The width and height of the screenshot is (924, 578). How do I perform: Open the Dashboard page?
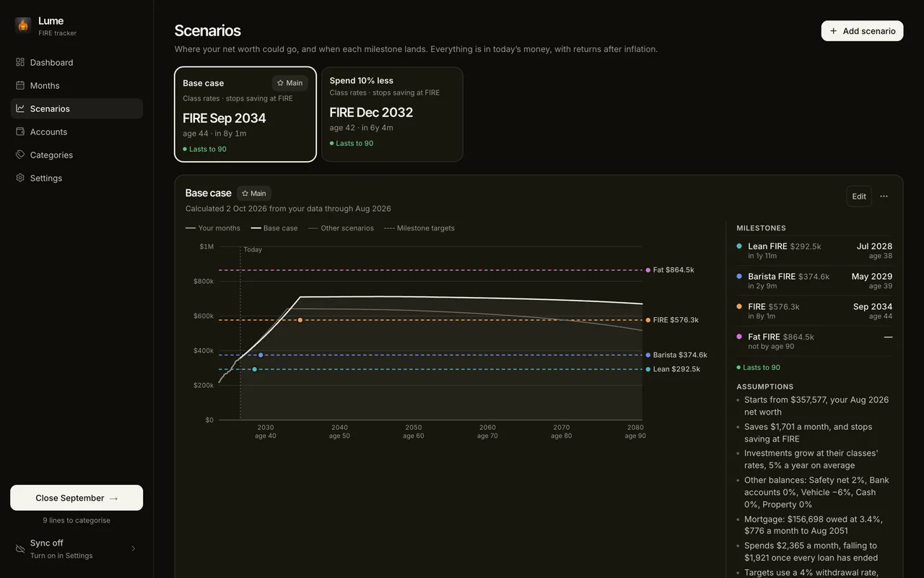(x=77, y=62)
